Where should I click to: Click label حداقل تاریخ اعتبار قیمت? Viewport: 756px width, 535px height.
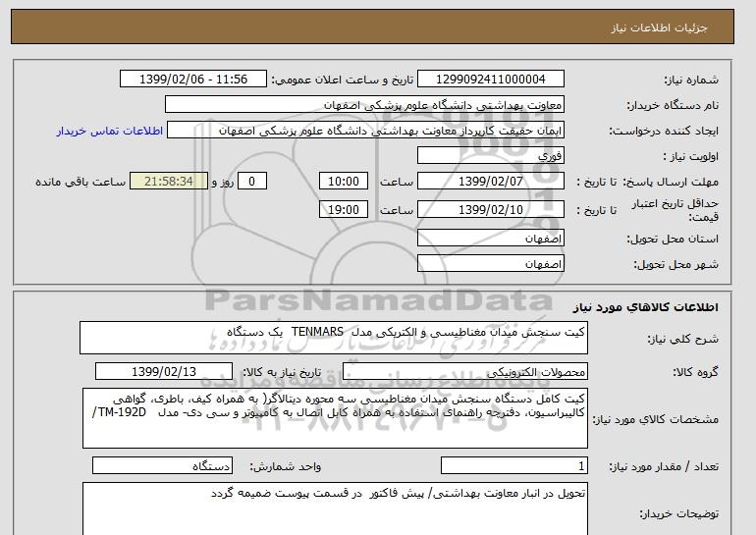pos(675,210)
